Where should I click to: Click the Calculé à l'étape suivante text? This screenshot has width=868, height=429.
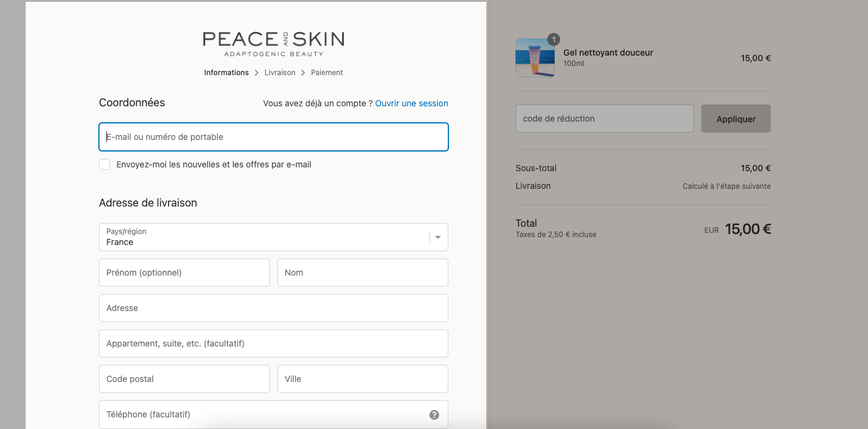[726, 186]
